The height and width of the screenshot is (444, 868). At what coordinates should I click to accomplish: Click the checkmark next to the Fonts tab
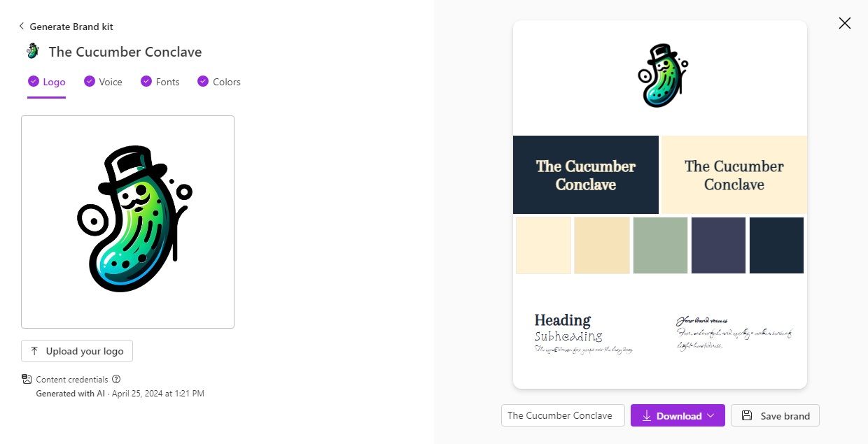click(x=146, y=81)
